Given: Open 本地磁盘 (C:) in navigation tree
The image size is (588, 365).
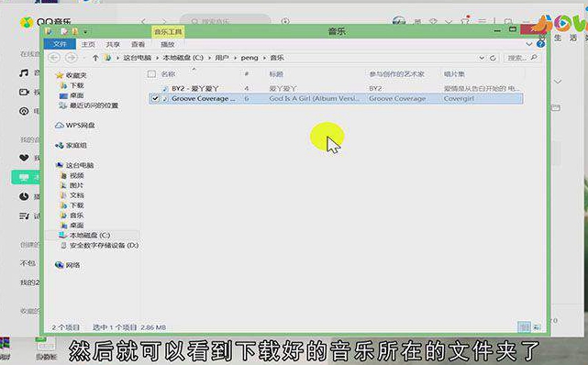Looking at the screenshot, I should tap(90, 236).
